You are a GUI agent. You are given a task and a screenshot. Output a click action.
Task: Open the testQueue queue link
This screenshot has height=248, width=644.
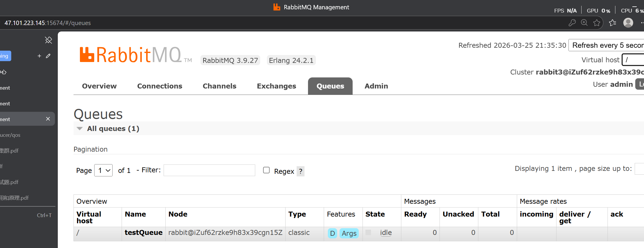pos(143,233)
